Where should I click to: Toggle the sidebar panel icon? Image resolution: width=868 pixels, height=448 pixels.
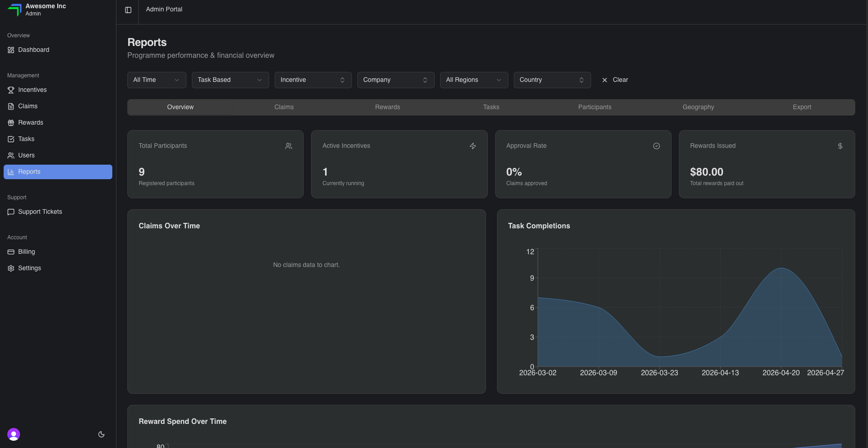pyautogui.click(x=128, y=10)
